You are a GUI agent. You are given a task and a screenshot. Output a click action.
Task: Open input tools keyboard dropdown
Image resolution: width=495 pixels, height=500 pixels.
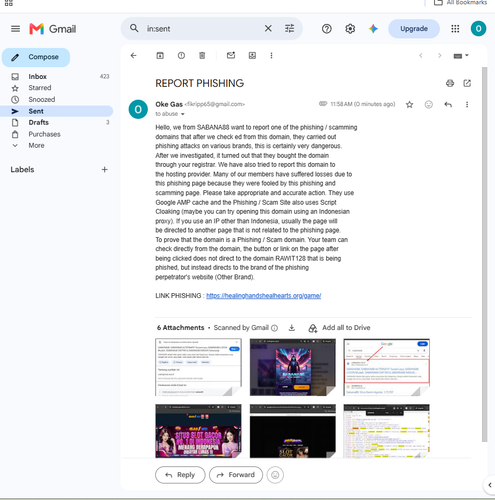click(461, 56)
